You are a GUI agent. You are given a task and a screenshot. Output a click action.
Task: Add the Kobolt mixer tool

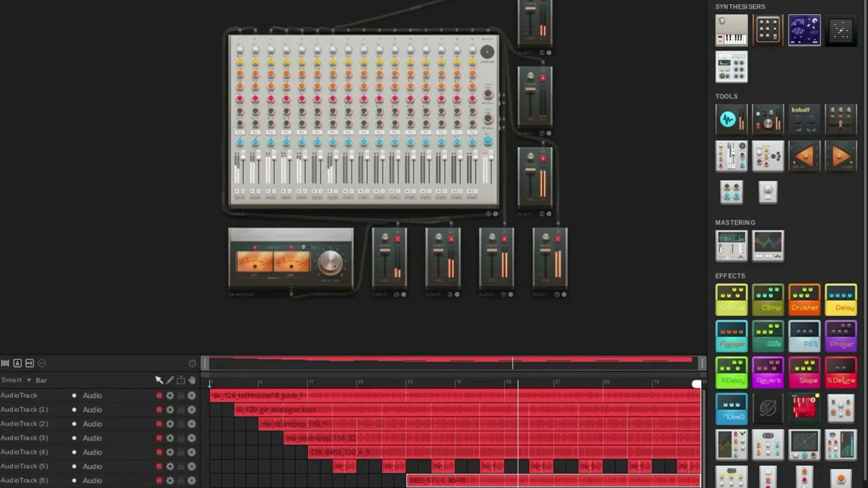point(804,120)
